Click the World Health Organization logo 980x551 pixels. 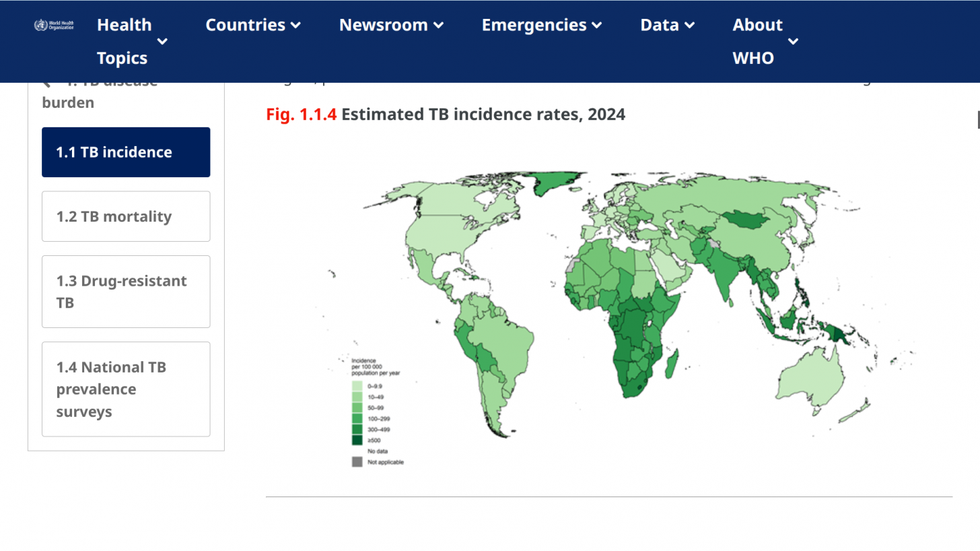[x=54, y=26]
